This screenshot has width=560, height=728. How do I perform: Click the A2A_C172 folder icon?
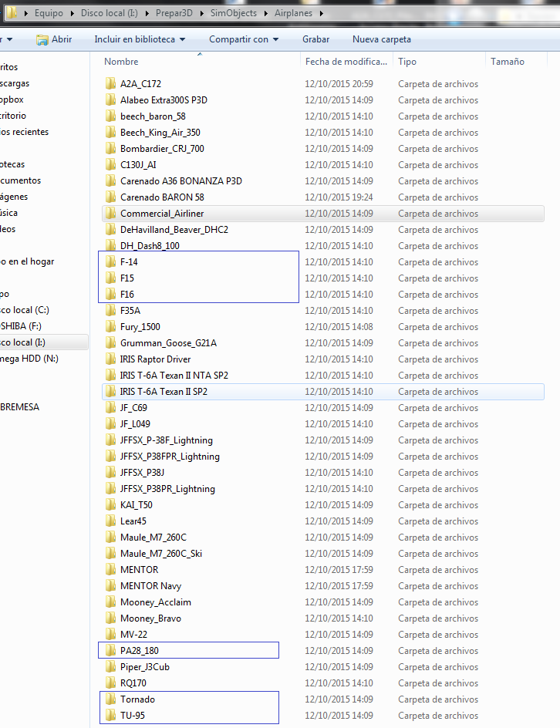click(111, 84)
